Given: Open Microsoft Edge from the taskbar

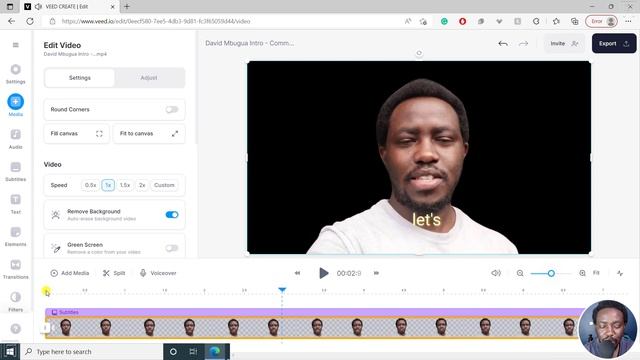Looking at the screenshot, I should click(214, 351).
